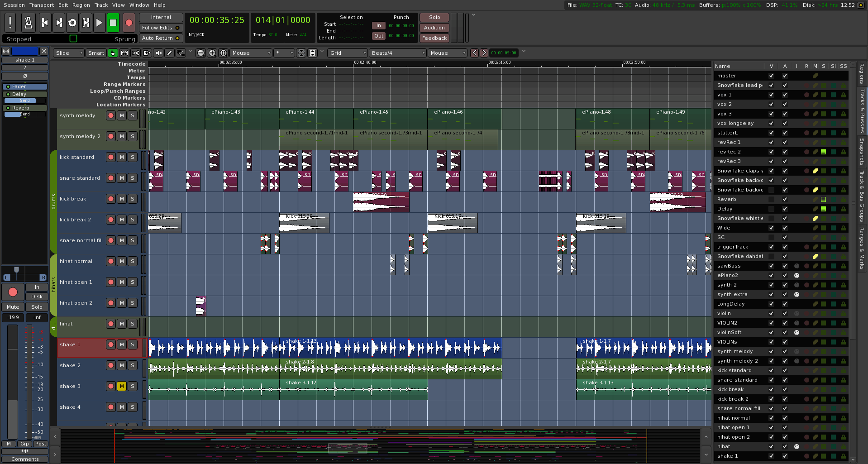Open the snap Mouse dropdown
Viewport: 868px width, 464px height.
[447, 53]
